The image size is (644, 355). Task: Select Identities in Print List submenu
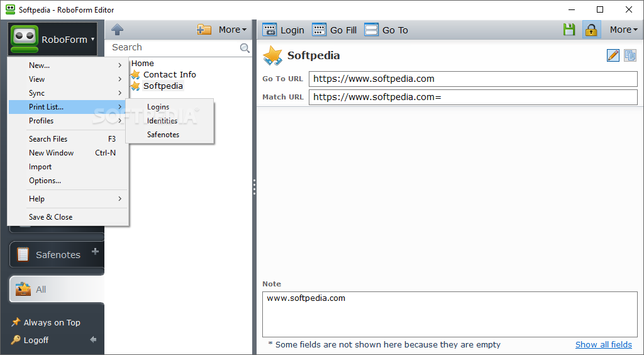[170, 121]
